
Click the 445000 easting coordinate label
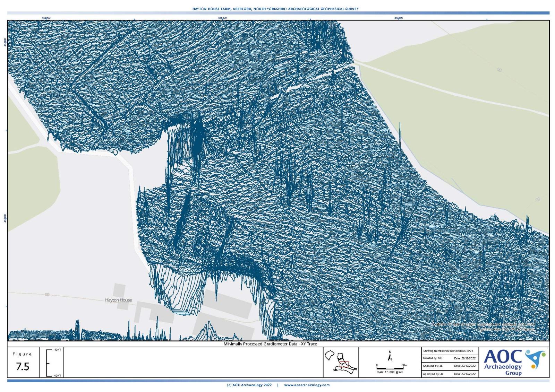46,18
